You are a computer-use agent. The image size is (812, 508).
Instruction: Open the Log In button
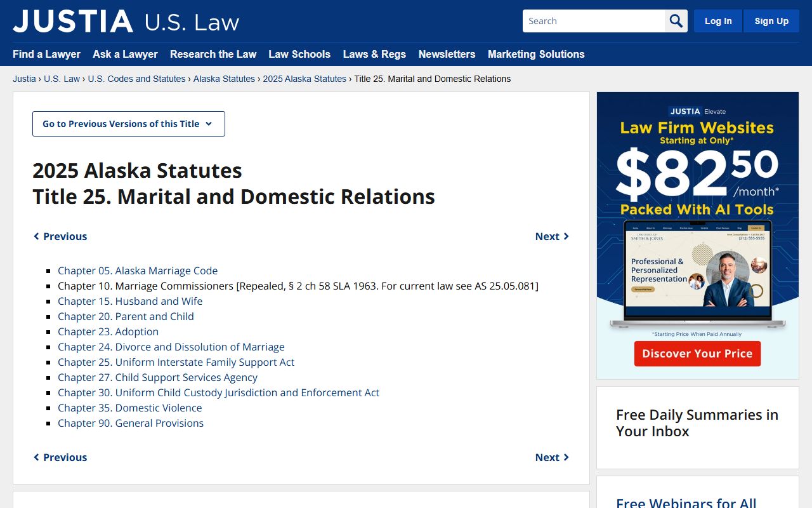718,21
